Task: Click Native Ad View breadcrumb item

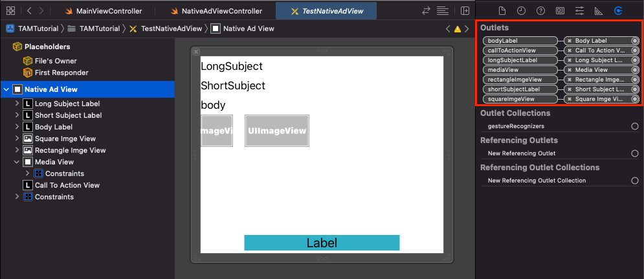Action: tap(242, 28)
